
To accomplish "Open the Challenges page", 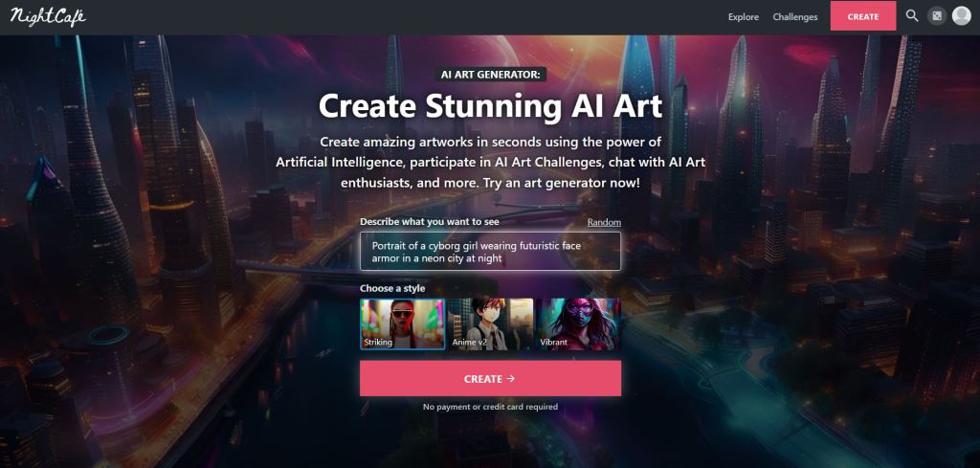I will (x=795, y=17).
